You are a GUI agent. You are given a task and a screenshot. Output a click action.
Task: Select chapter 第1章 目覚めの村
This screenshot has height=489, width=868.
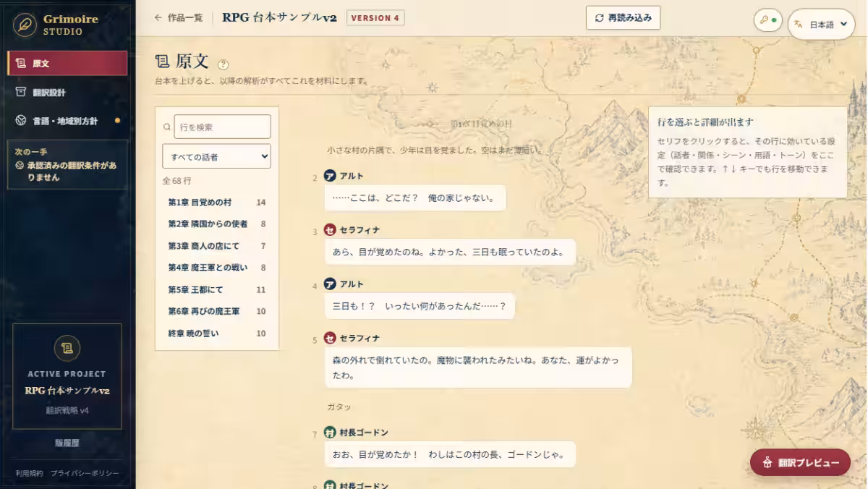coord(216,202)
